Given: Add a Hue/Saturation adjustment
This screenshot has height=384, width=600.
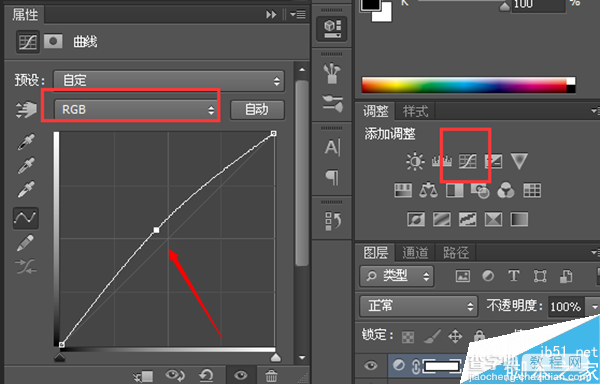Looking at the screenshot, I should click(403, 190).
